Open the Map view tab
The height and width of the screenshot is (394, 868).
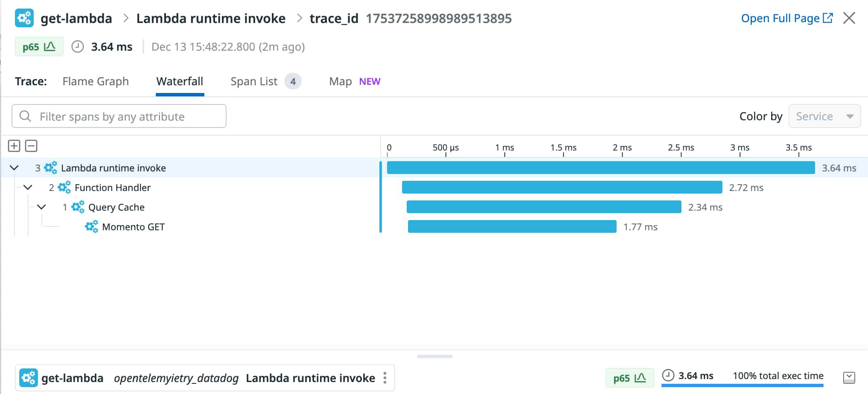point(340,81)
